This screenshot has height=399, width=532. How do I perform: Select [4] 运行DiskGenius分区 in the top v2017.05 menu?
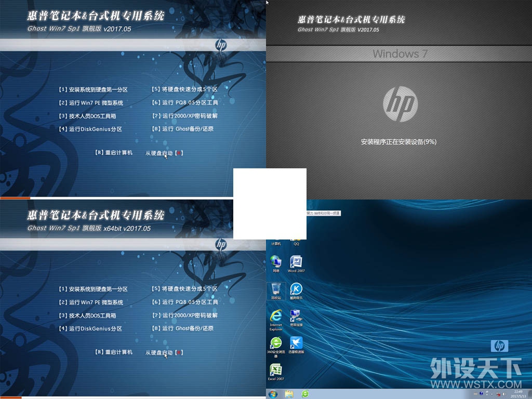tap(90, 129)
